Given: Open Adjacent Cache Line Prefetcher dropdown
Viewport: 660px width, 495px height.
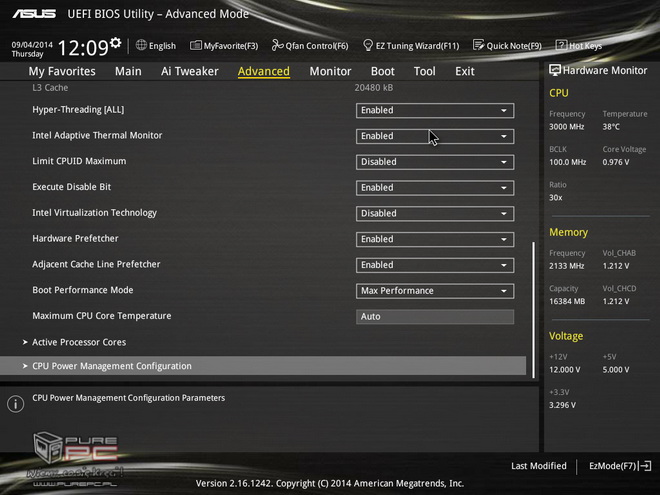Looking at the screenshot, I should [x=435, y=265].
